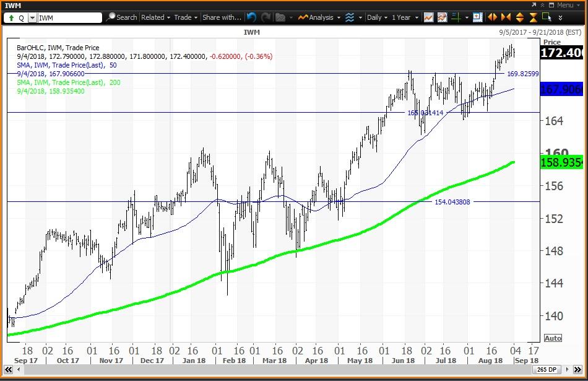Select the rectangle selection tool icon

(x=545, y=17)
